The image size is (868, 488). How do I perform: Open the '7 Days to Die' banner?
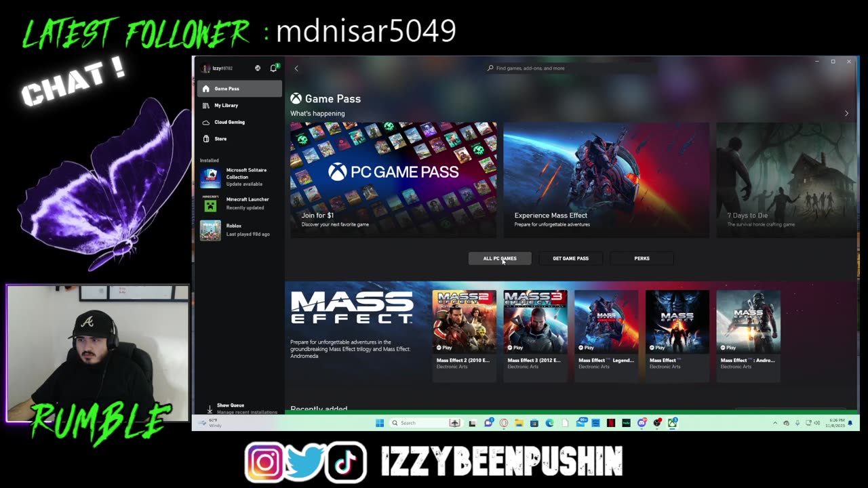(787, 180)
